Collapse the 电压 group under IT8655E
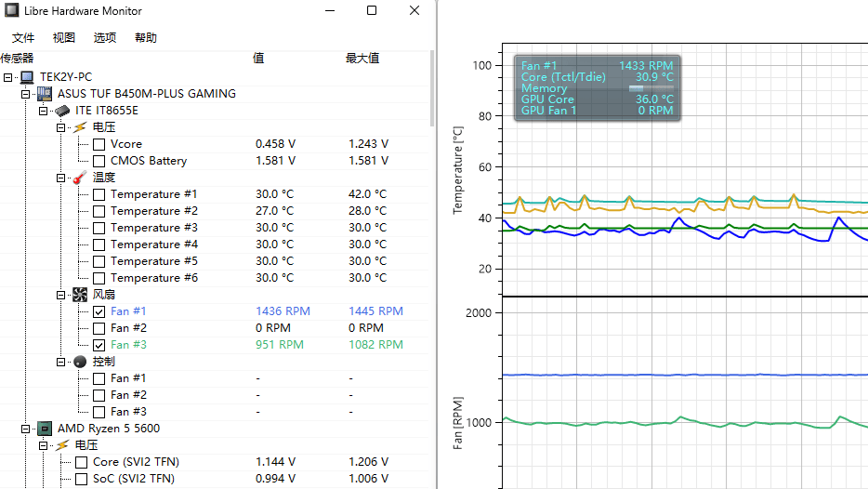Image resolution: width=868 pixels, height=489 pixels. (x=61, y=128)
